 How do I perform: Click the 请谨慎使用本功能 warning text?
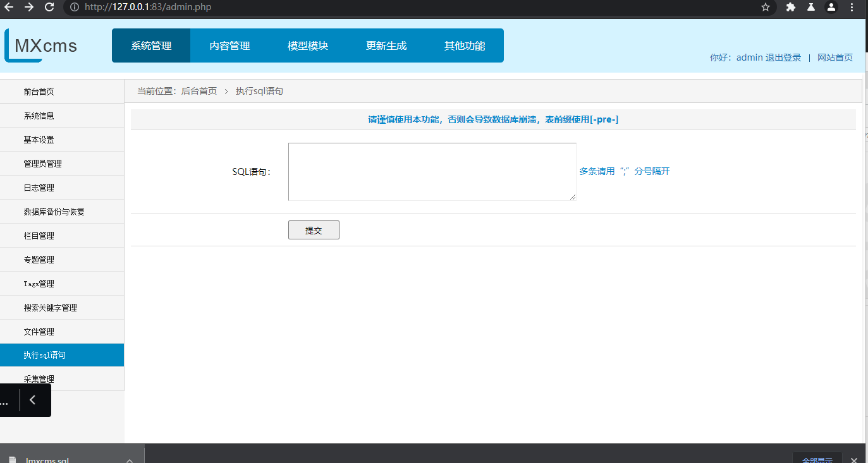click(x=493, y=119)
